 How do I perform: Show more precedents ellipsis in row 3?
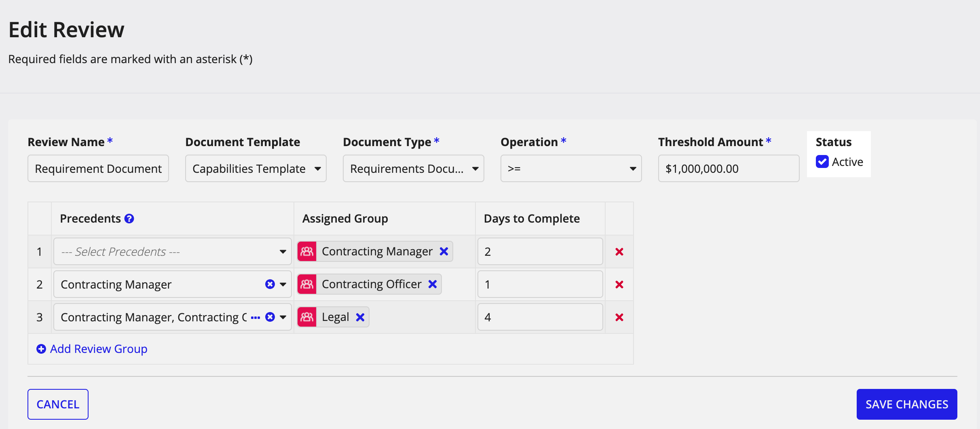coord(256,318)
